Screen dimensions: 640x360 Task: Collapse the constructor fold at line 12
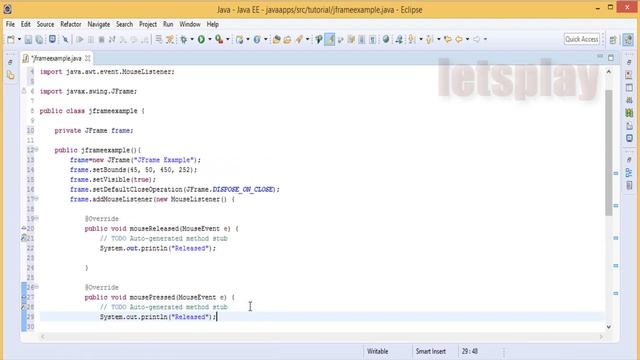[36, 150]
